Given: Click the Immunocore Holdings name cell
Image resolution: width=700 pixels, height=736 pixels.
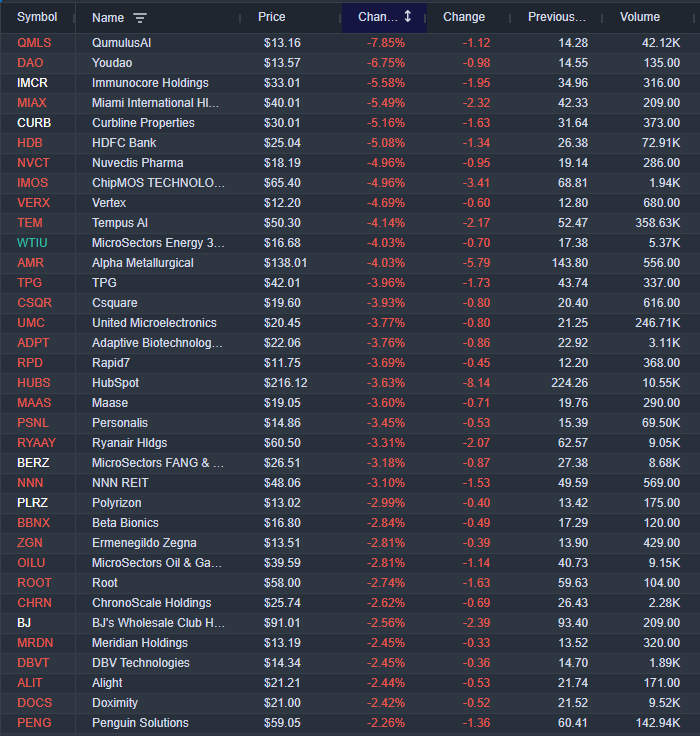Looking at the screenshot, I should coord(150,83).
